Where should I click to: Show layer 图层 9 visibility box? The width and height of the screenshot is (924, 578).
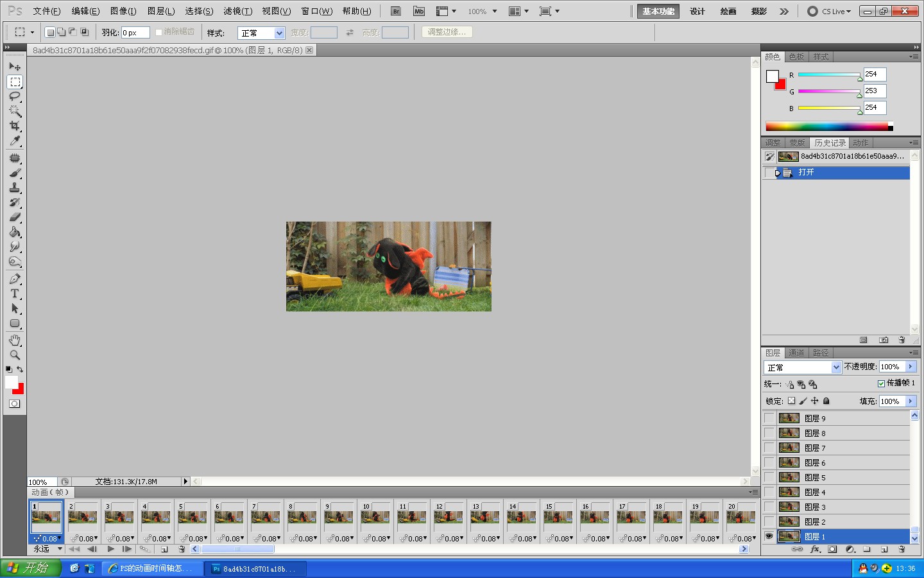[769, 418]
